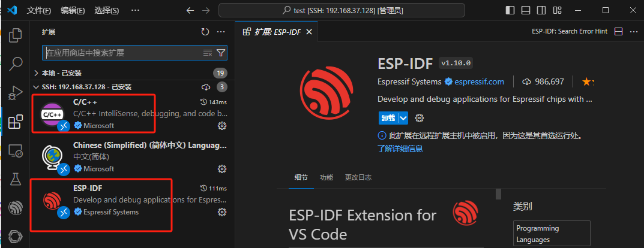Click the command center search box
Viewport: 644px width, 248px height.
click(x=342, y=11)
